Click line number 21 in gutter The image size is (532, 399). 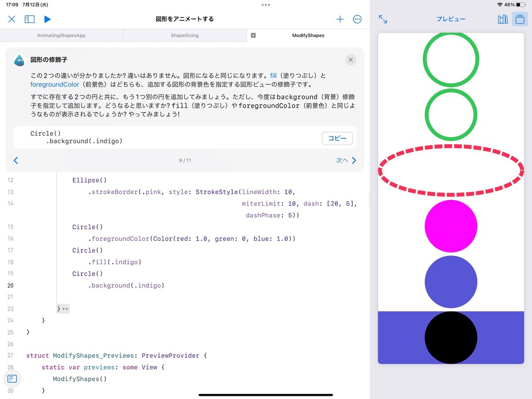pos(11,297)
